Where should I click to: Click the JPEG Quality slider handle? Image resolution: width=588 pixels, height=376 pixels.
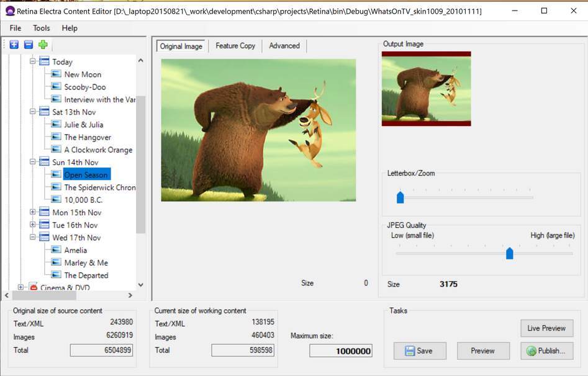[510, 253]
